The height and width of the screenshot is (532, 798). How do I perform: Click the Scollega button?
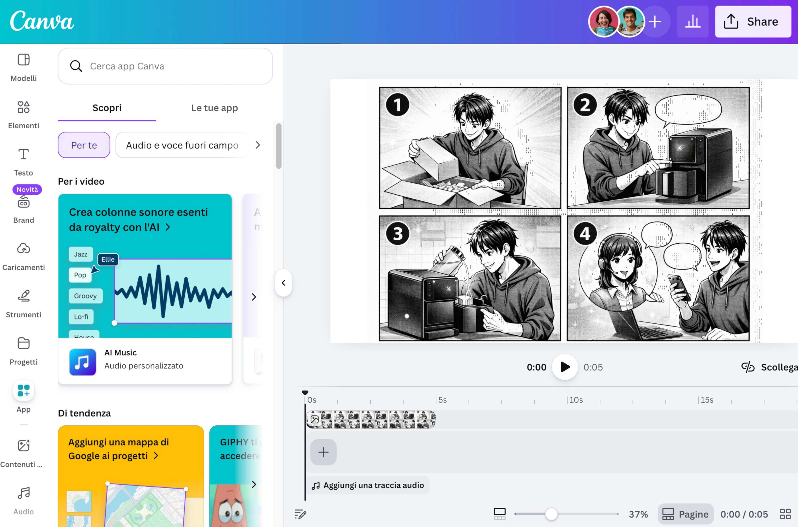click(x=769, y=367)
